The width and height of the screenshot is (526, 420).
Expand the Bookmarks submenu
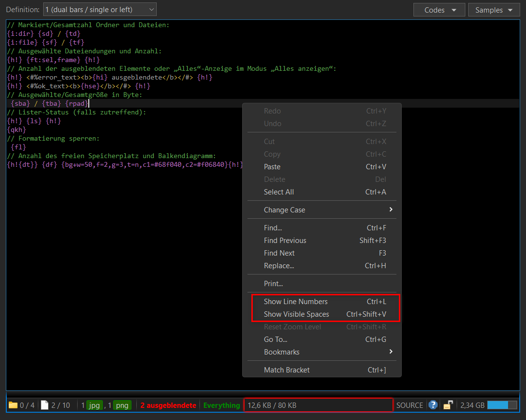tap(322, 352)
